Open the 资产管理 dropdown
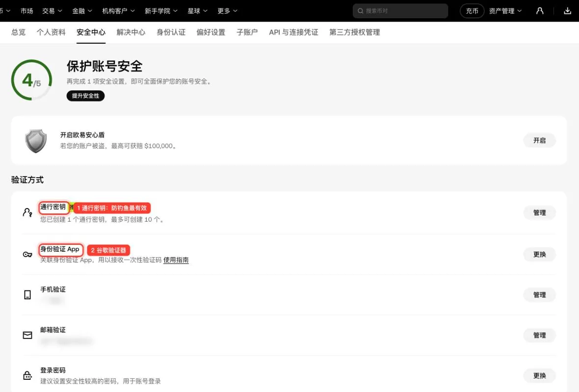Screen dimensions: 579x392 pyautogui.click(x=505, y=11)
